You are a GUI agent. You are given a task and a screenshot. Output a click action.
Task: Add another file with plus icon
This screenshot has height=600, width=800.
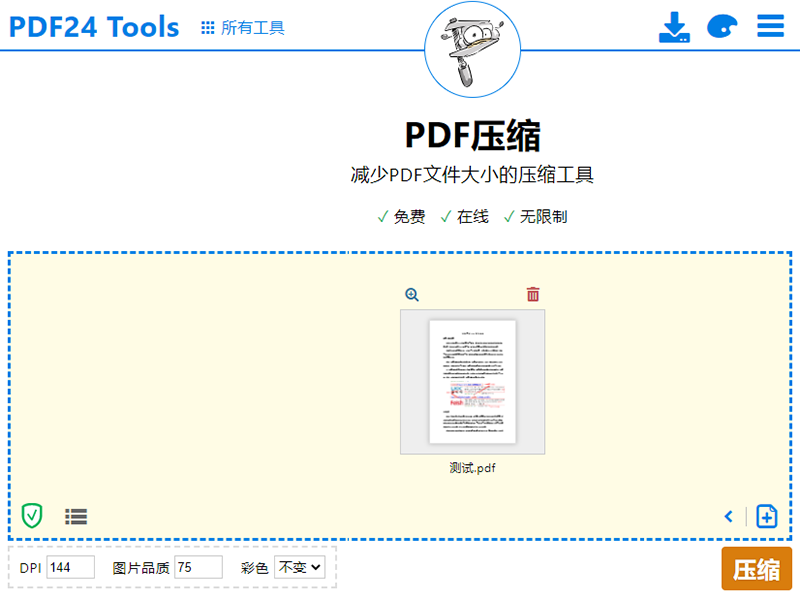[767, 516]
